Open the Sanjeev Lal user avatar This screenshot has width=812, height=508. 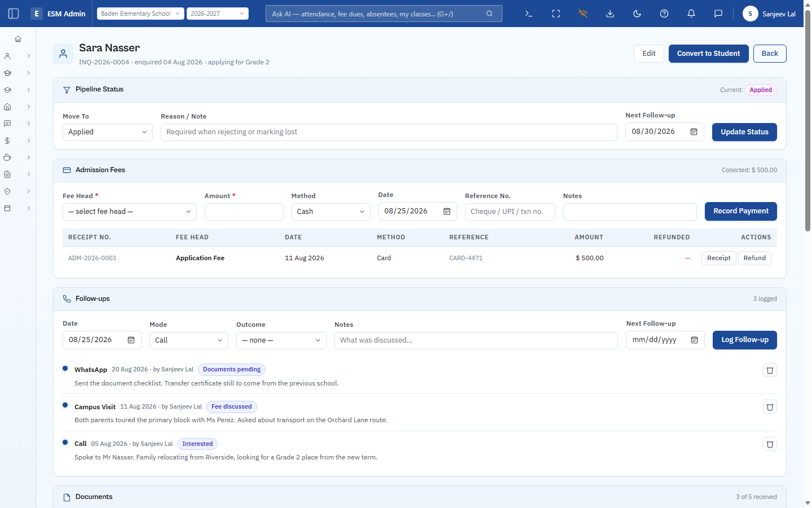coord(750,14)
